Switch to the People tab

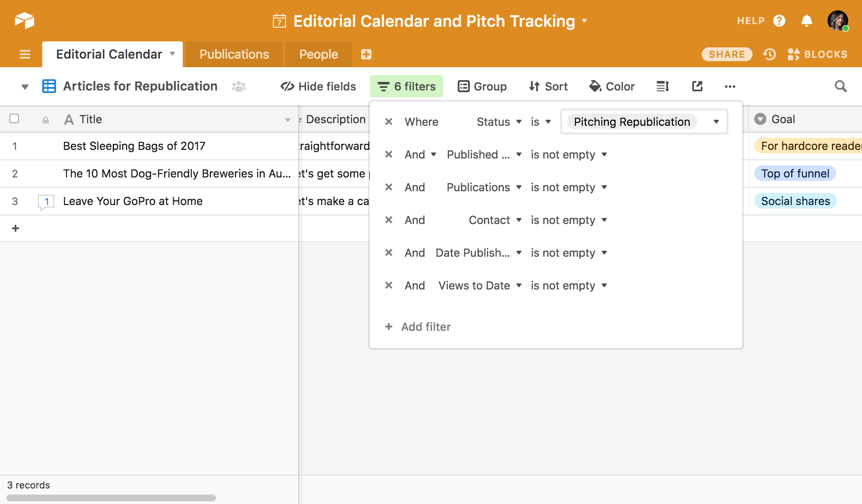click(x=319, y=54)
